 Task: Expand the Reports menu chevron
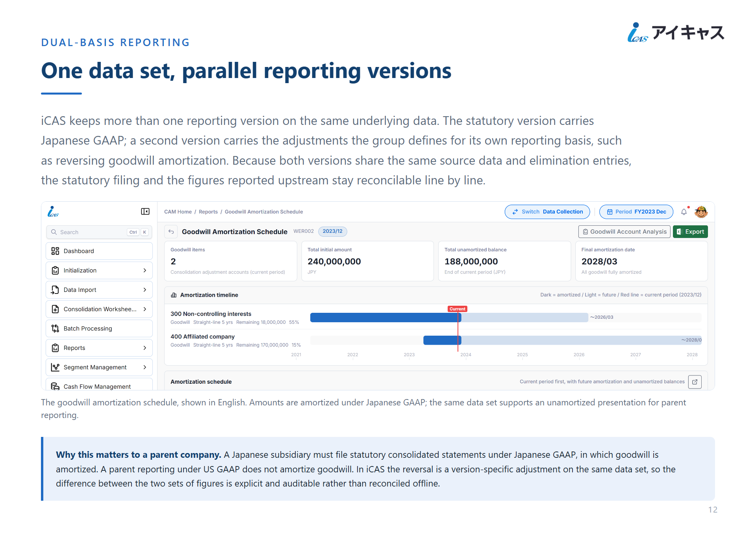(x=145, y=348)
